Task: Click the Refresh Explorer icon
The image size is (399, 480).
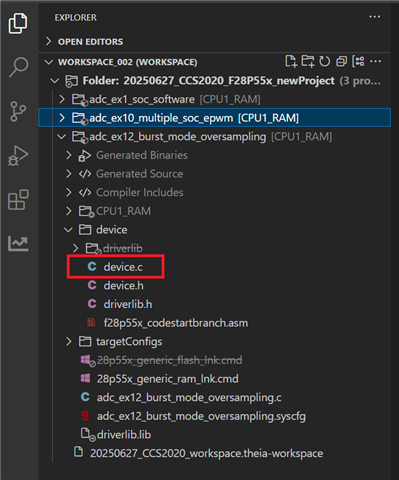Action: tap(324, 62)
